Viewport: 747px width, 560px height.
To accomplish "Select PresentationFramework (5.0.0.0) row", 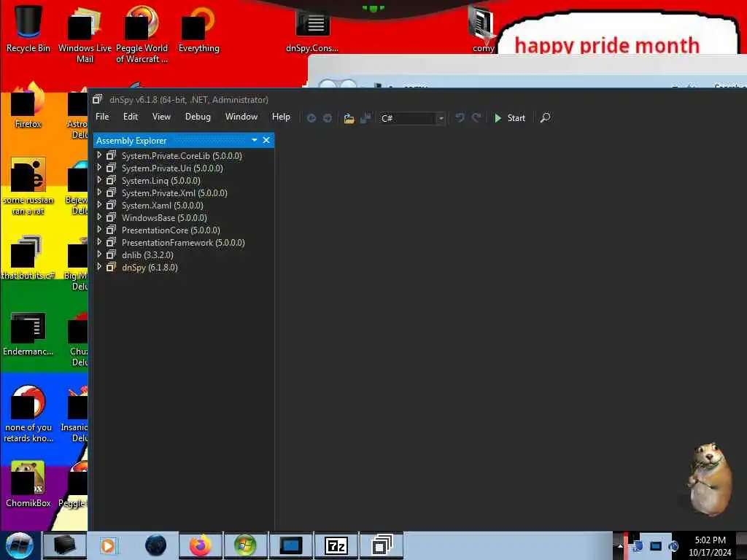I will (x=184, y=242).
